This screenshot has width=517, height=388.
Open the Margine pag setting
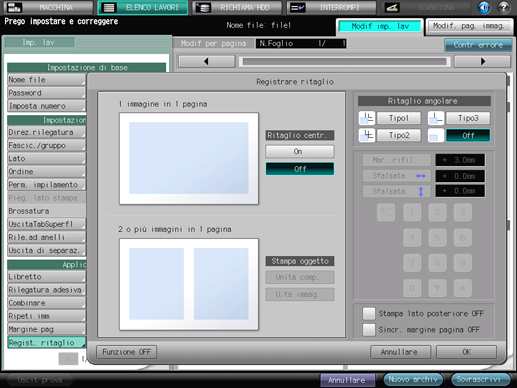click(x=46, y=329)
